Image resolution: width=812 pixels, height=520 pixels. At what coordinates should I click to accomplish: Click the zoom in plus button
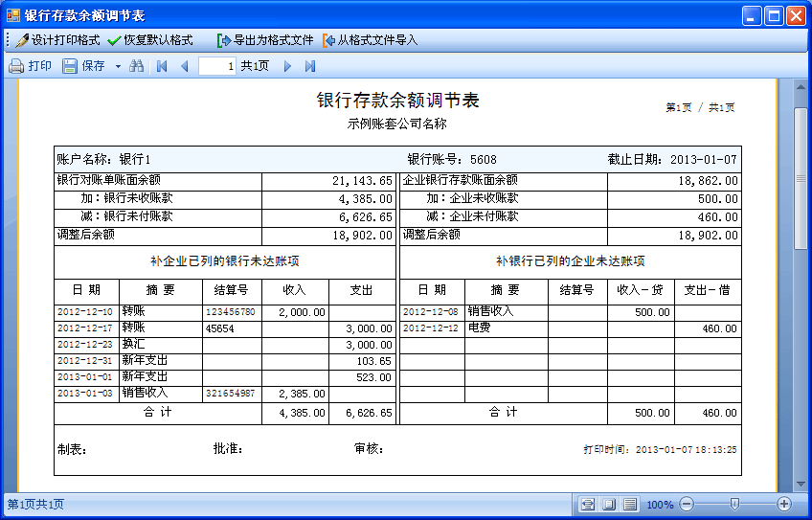(784, 504)
